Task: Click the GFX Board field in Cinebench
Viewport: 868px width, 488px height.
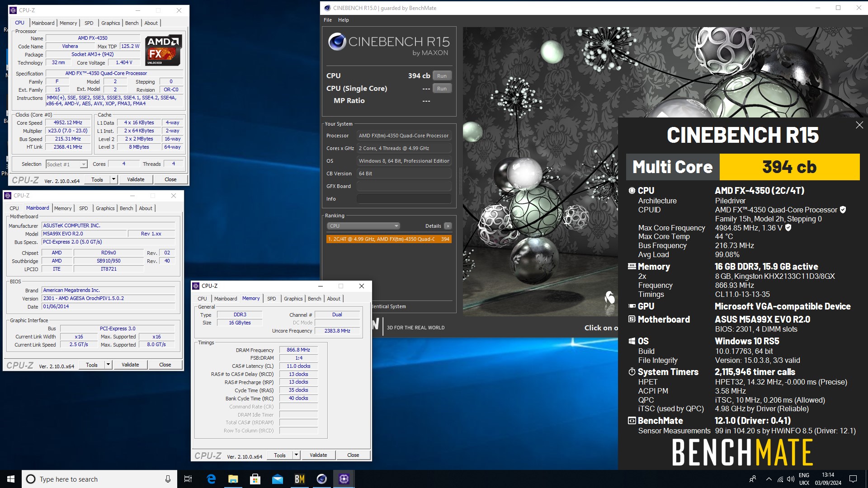Action: click(x=404, y=186)
